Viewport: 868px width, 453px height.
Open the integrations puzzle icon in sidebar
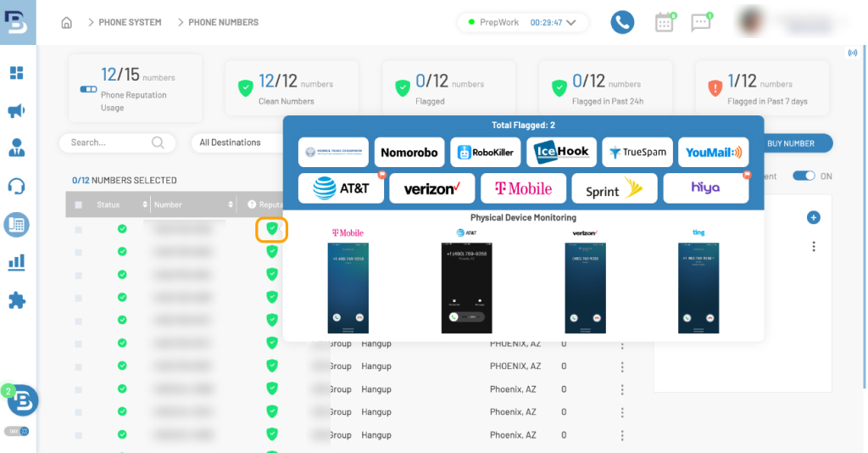[17, 300]
